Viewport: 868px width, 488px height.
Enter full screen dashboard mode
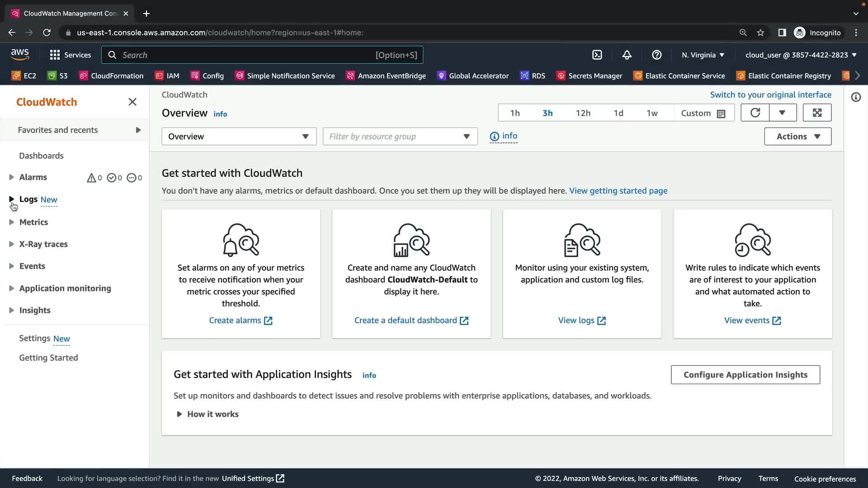coord(817,113)
